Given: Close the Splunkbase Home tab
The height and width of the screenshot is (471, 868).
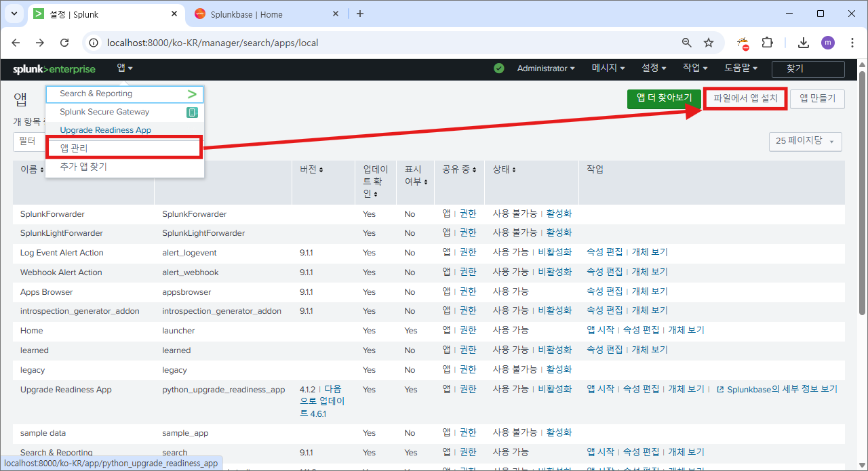Looking at the screenshot, I should tap(336, 14).
